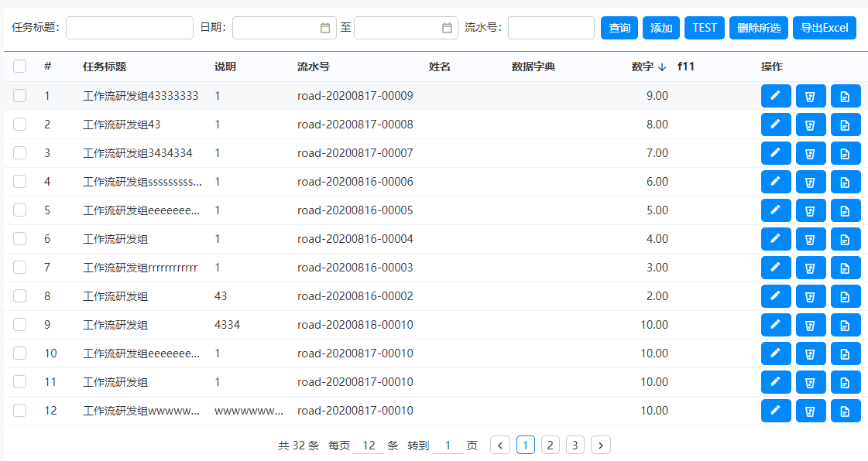The height and width of the screenshot is (461, 868).
Task: Open document icon for row 12
Action: coord(846,411)
